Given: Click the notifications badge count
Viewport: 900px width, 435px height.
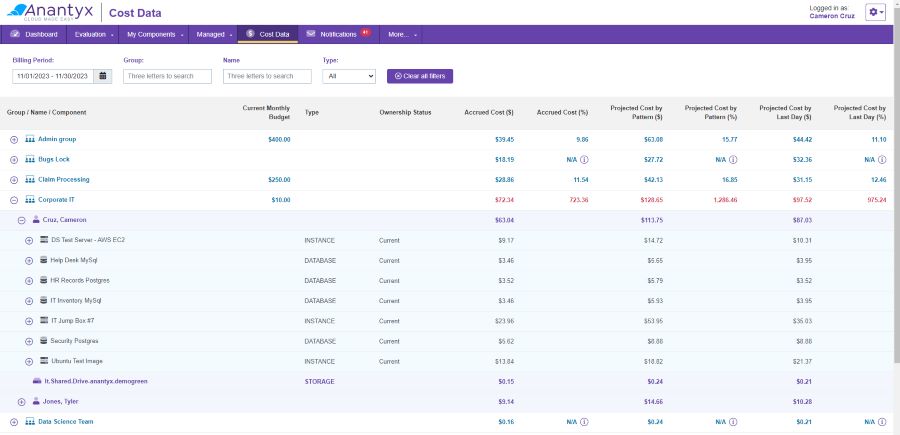Looking at the screenshot, I should point(364,32).
